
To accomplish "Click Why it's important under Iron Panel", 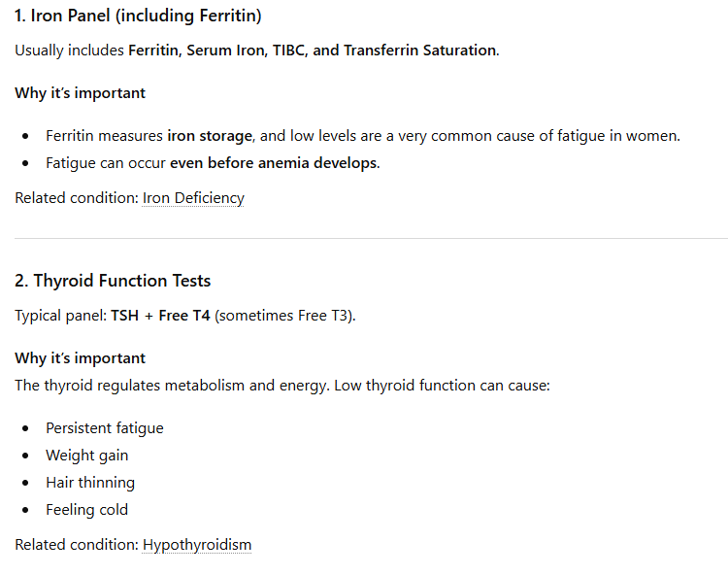I will click(x=81, y=93).
